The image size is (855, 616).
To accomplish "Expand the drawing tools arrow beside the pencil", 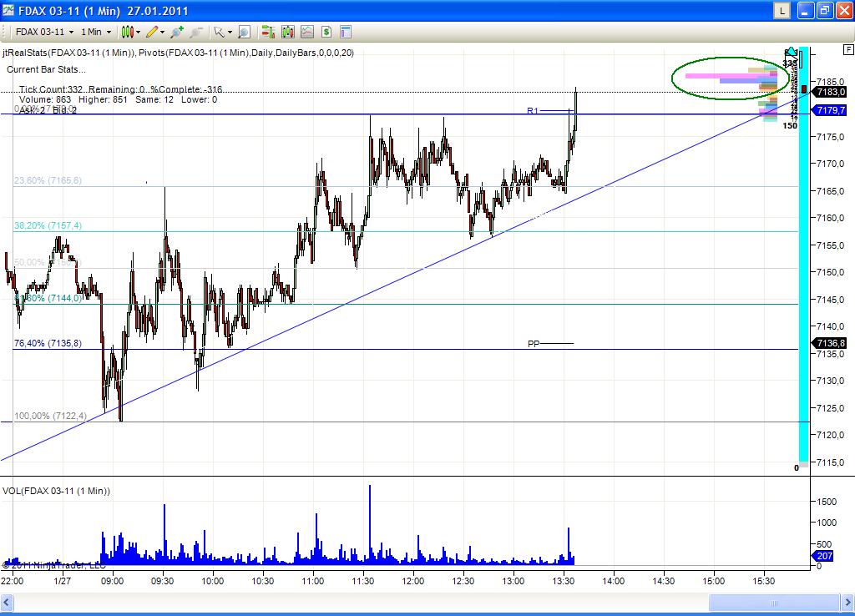I will [162, 32].
